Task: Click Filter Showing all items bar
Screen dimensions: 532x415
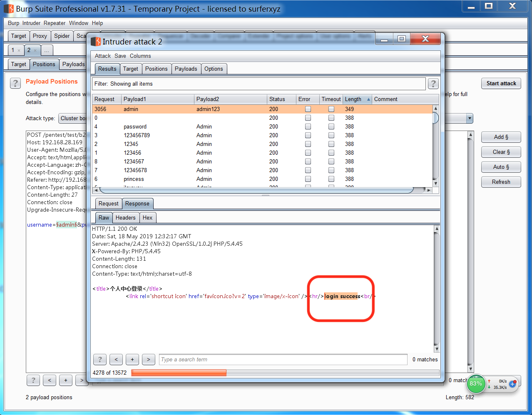Action: pos(259,84)
